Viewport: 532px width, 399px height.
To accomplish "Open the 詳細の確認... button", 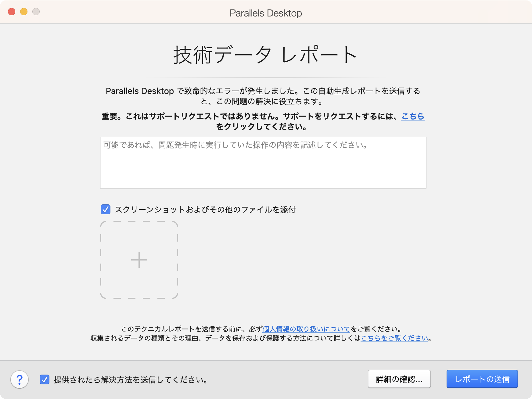I will point(399,379).
